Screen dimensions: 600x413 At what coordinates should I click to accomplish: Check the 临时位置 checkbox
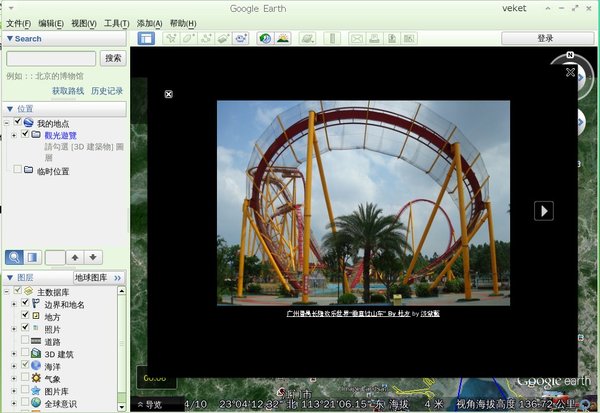(16, 171)
